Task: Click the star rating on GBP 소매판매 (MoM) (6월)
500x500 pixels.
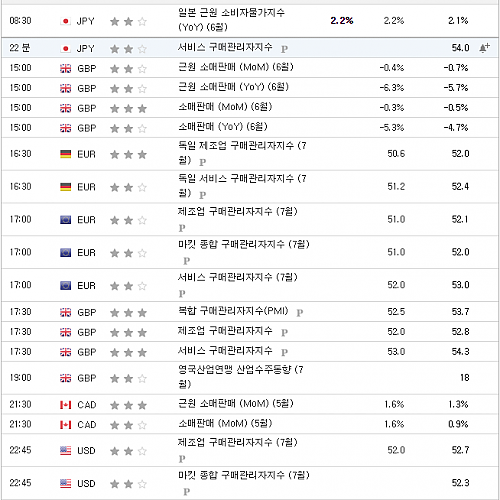Action: [x=128, y=108]
